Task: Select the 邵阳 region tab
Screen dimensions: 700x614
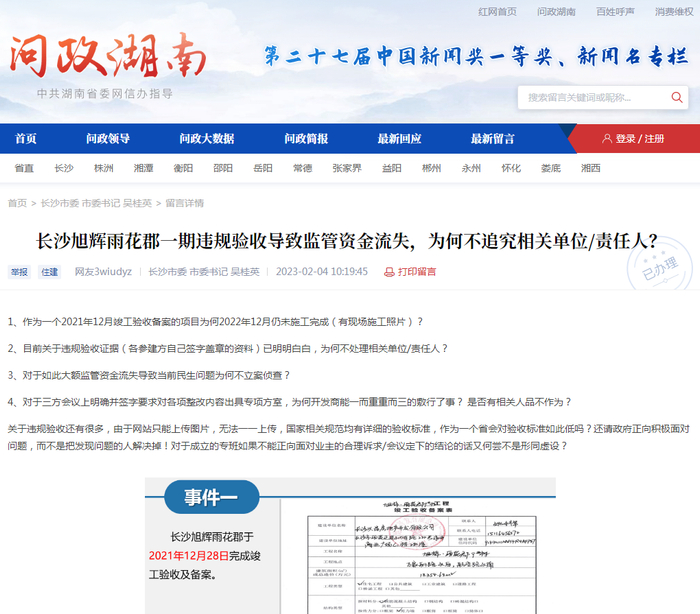Action: click(223, 168)
